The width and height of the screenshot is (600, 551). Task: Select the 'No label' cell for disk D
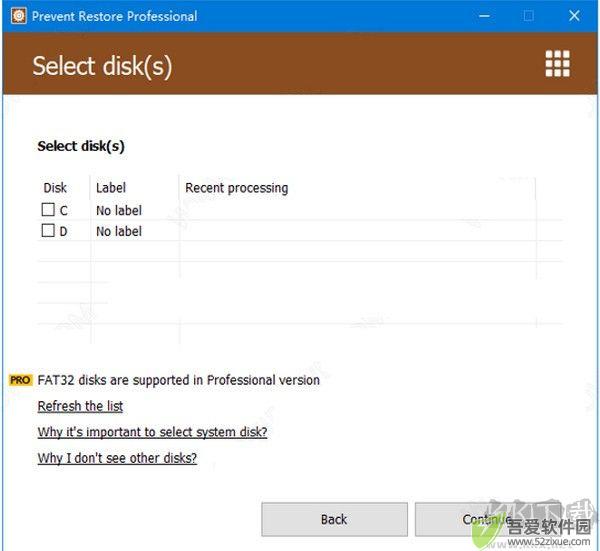[x=119, y=231]
